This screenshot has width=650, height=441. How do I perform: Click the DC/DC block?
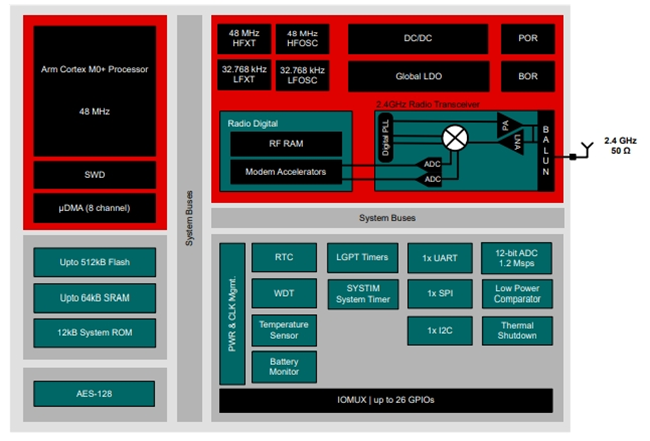(x=418, y=39)
